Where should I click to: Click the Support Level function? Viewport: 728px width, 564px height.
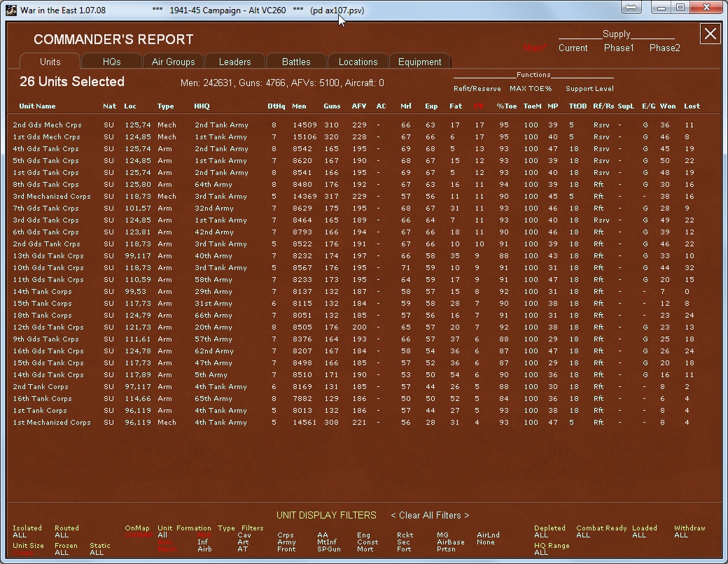coord(589,89)
